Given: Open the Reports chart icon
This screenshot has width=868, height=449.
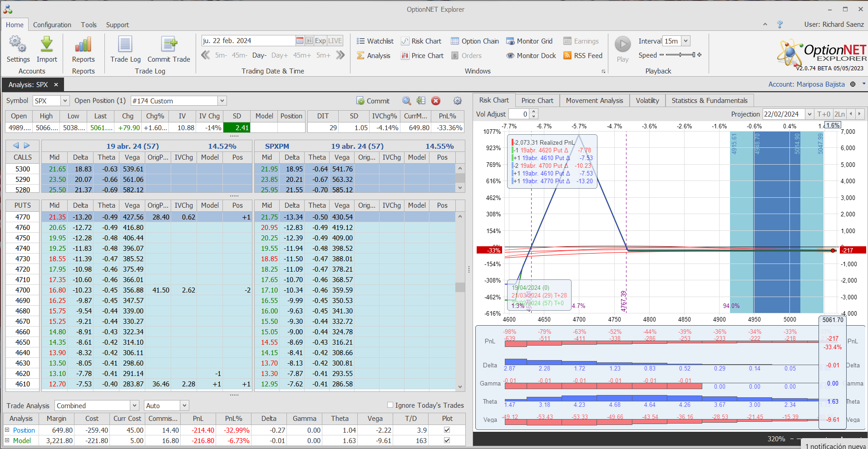Looking at the screenshot, I should pos(83,45).
